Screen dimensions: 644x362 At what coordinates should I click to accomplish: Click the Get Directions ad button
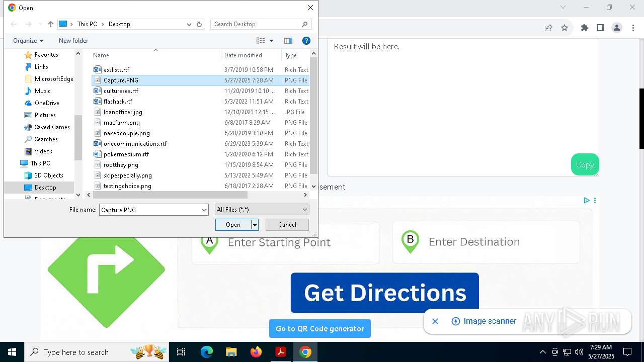pos(385,293)
